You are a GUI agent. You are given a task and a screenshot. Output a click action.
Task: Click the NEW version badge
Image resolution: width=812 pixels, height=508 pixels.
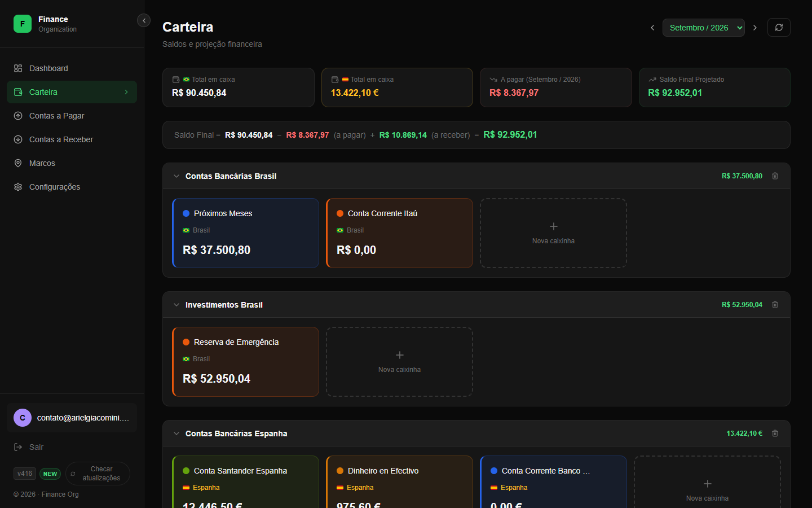(50, 474)
